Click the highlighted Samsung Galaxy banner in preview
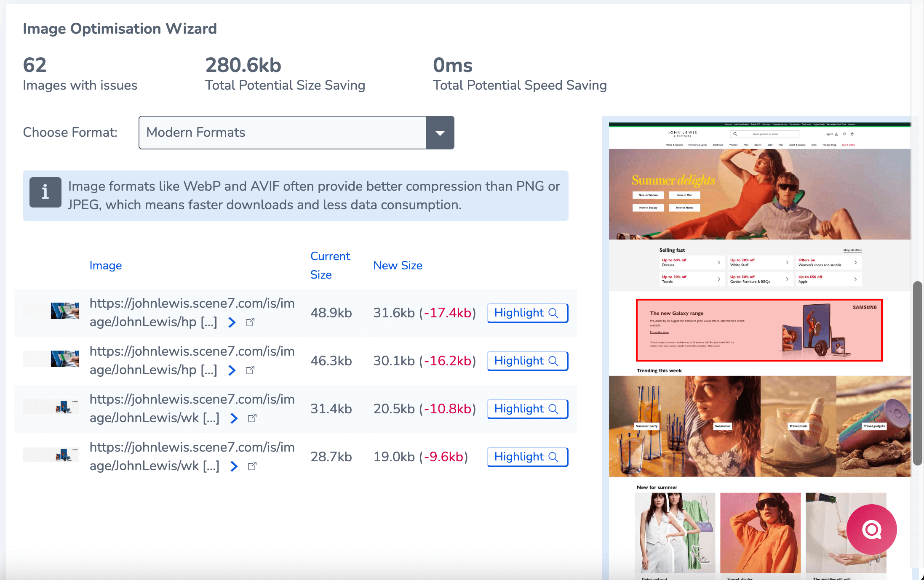 tap(759, 330)
